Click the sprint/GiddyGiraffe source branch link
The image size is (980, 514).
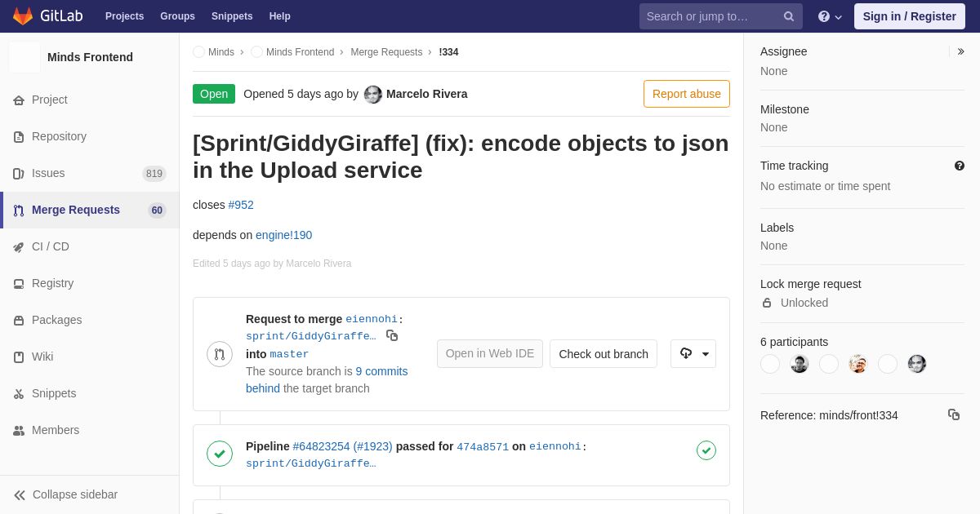pyautogui.click(x=311, y=336)
